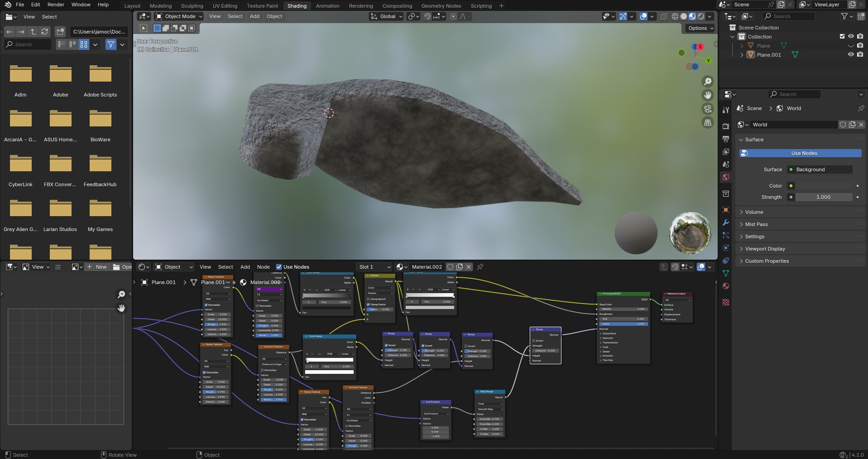Toggle file browser filter funnel button
Image resolution: width=868 pixels, height=459 pixels.
click(110, 44)
